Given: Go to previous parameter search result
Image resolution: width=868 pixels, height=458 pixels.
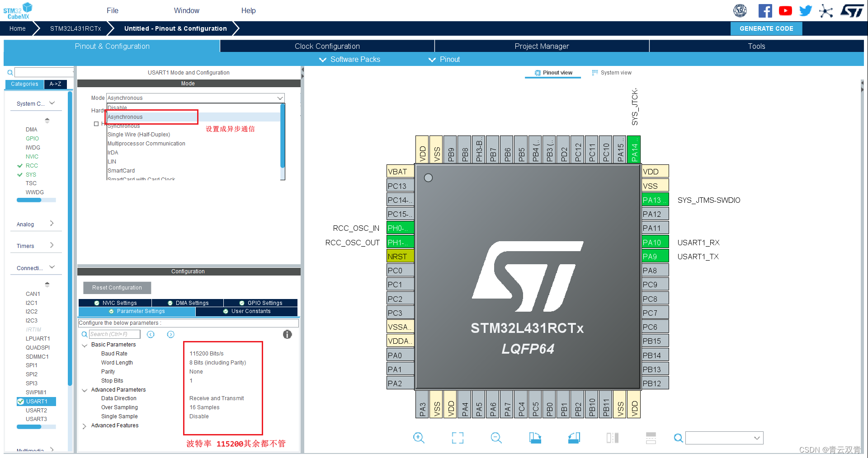Looking at the screenshot, I should (151, 334).
